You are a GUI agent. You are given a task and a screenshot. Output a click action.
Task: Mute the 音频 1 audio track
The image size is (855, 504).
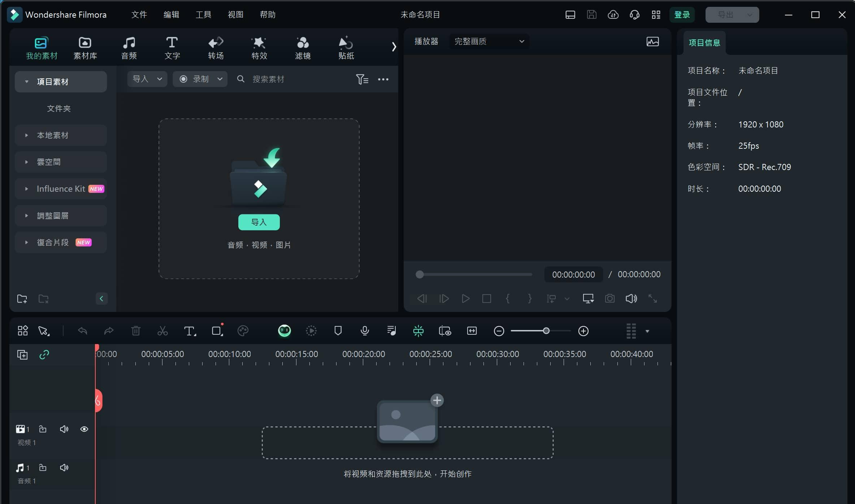pyautogui.click(x=64, y=468)
